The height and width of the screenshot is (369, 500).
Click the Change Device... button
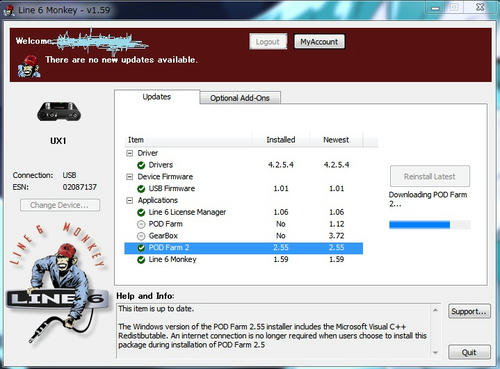tap(60, 205)
